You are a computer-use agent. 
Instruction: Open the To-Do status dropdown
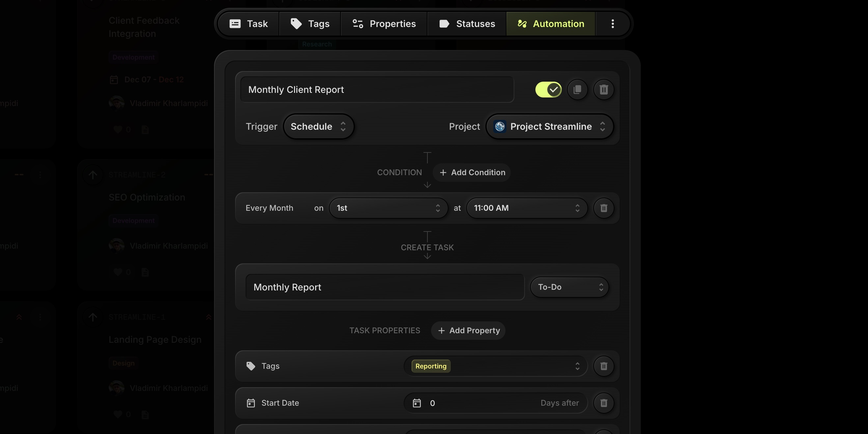pos(569,287)
